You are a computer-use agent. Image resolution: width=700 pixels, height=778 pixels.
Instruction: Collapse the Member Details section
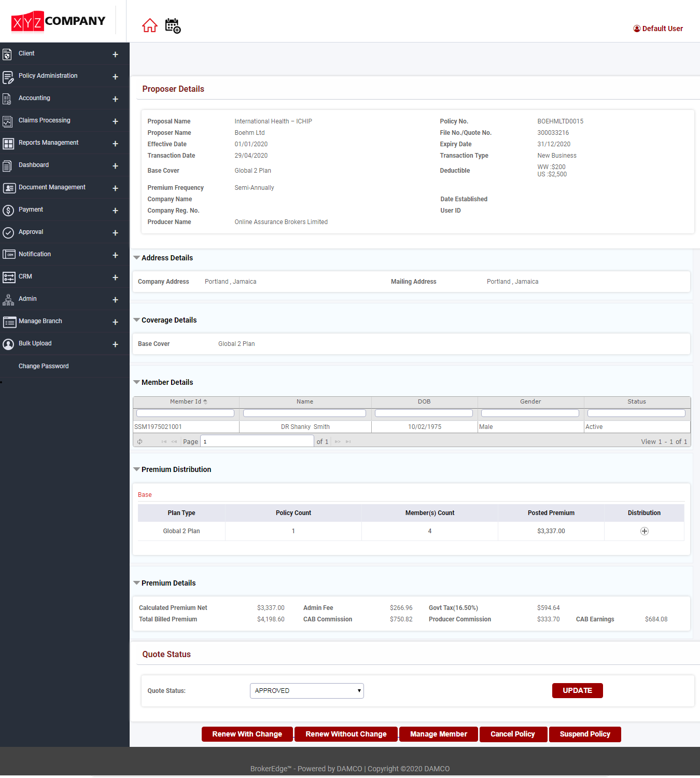coord(136,382)
